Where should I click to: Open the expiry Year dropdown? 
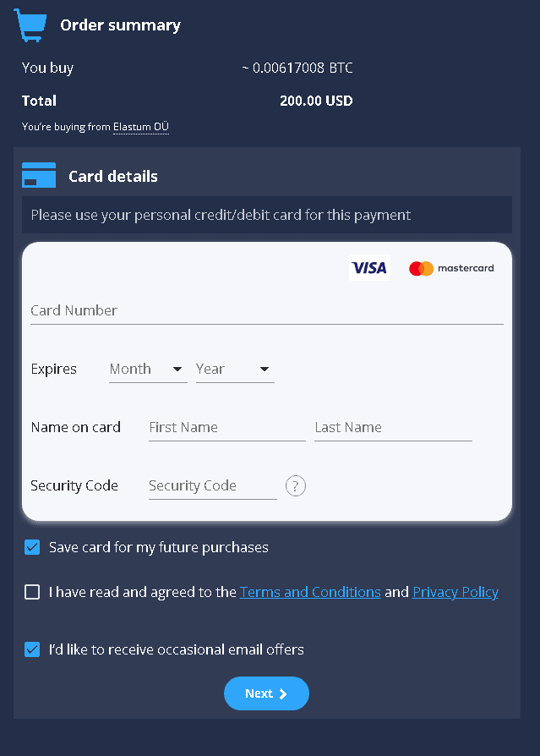(234, 370)
